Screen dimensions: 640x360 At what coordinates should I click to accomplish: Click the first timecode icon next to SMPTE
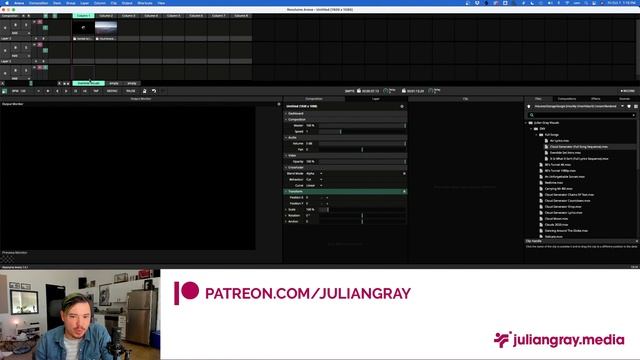[x=359, y=91]
